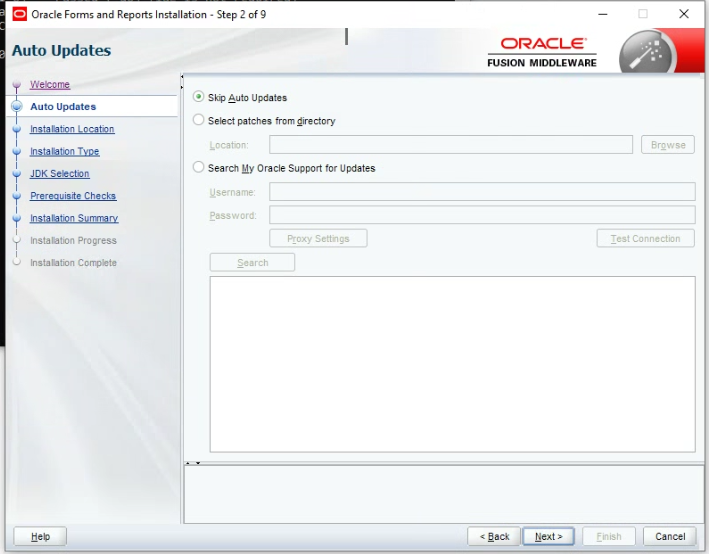Proceed with Next button
The height and width of the screenshot is (554, 709).
[x=548, y=536]
